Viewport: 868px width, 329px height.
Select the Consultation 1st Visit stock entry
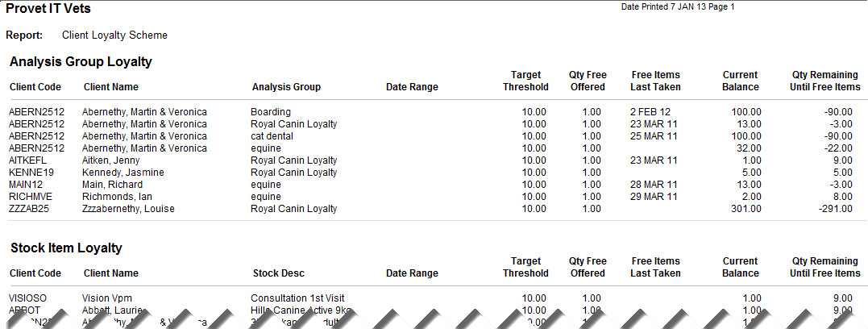297,298
